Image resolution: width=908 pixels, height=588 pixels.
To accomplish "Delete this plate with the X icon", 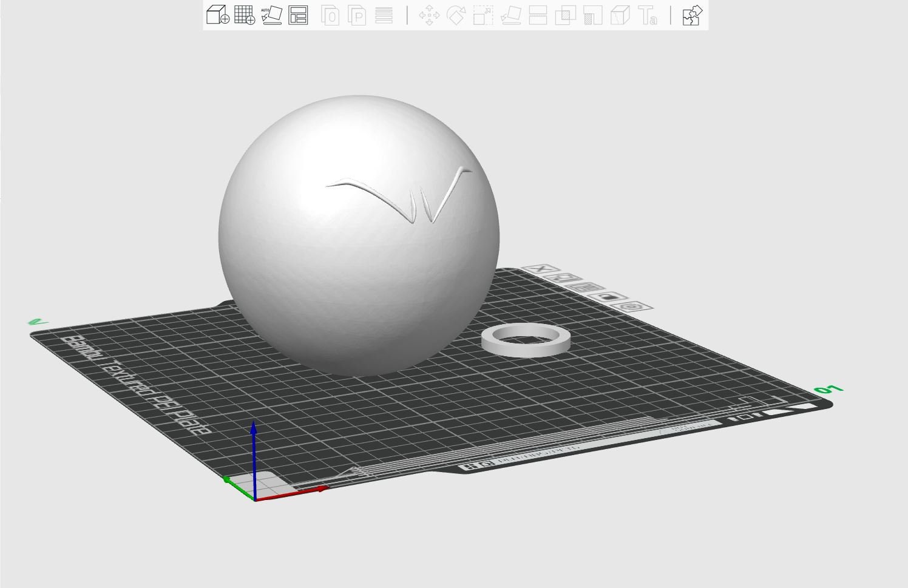I will coord(540,270).
